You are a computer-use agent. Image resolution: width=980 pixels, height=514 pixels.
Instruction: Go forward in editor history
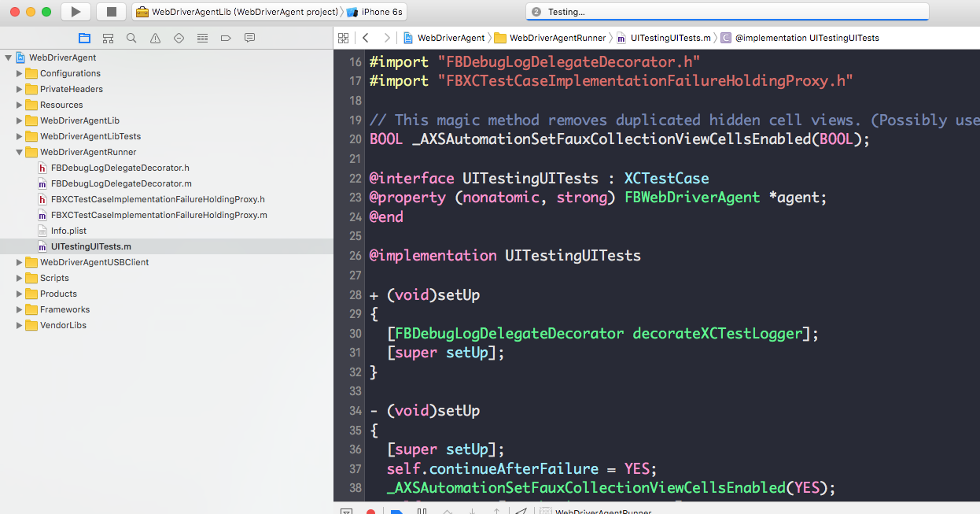[x=386, y=38]
